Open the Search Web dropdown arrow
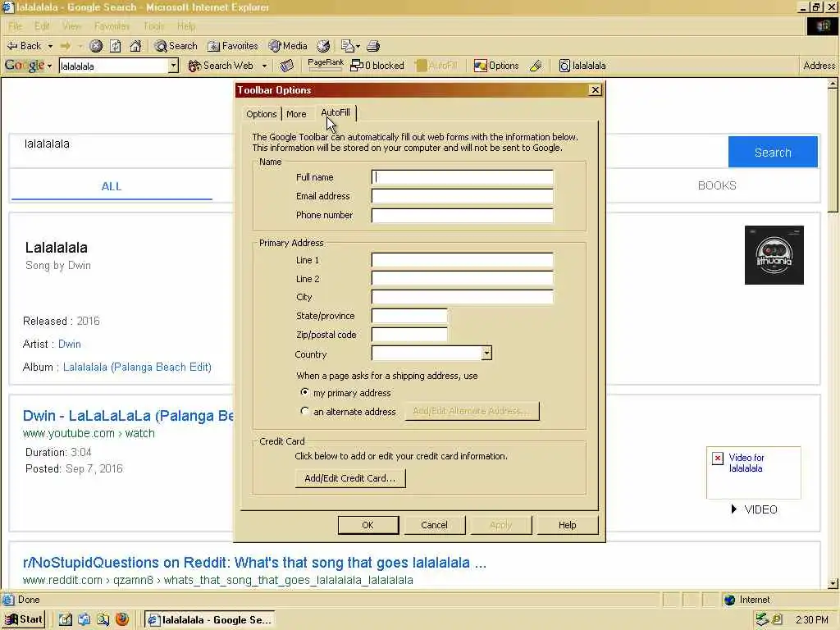The image size is (840, 630). click(x=265, y=66)
